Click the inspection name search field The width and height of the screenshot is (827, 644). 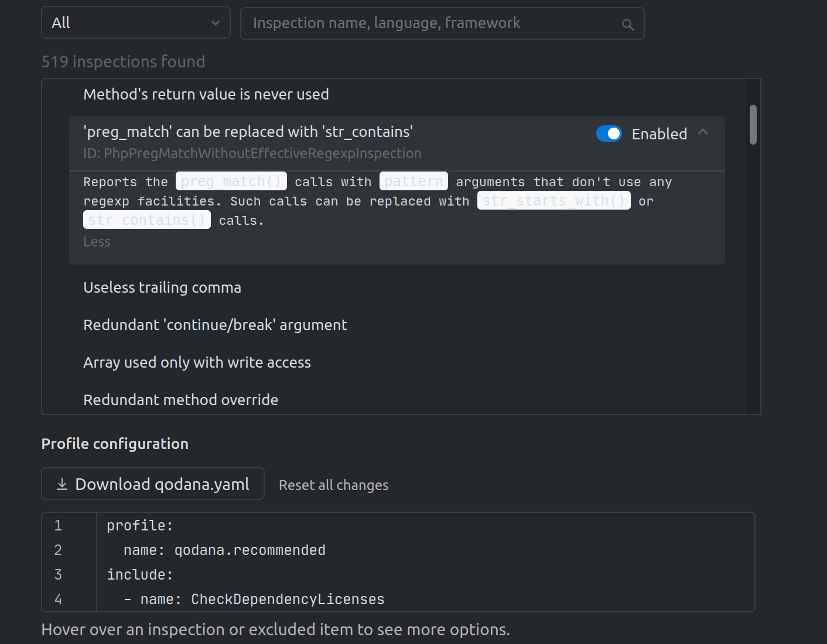[x=433, y=23]
